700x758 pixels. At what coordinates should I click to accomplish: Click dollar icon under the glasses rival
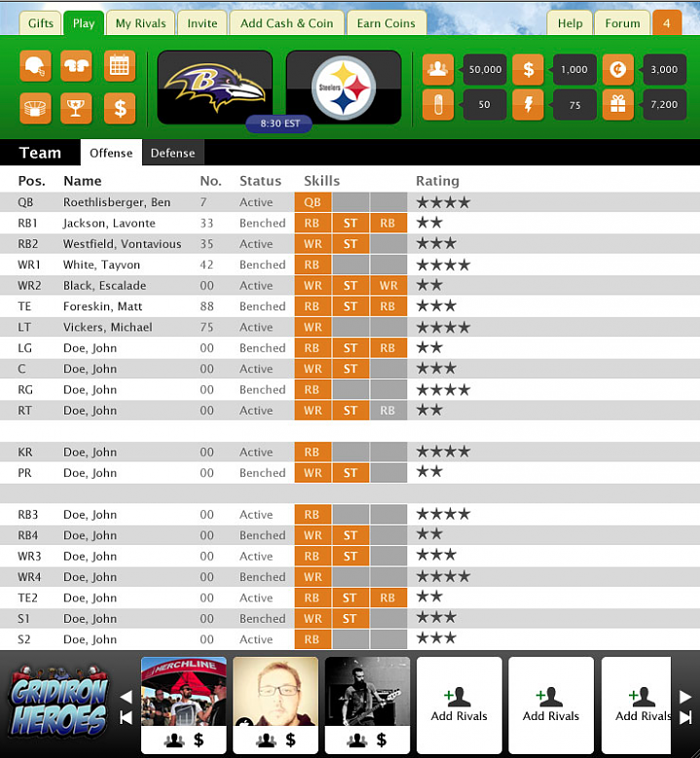pyautogui.click(x=291, y=740)
